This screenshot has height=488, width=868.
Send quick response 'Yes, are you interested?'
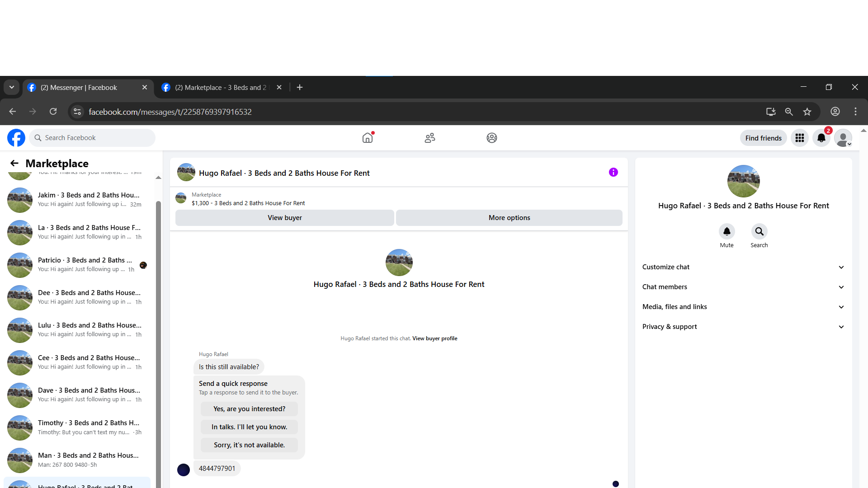pos(250,409)
